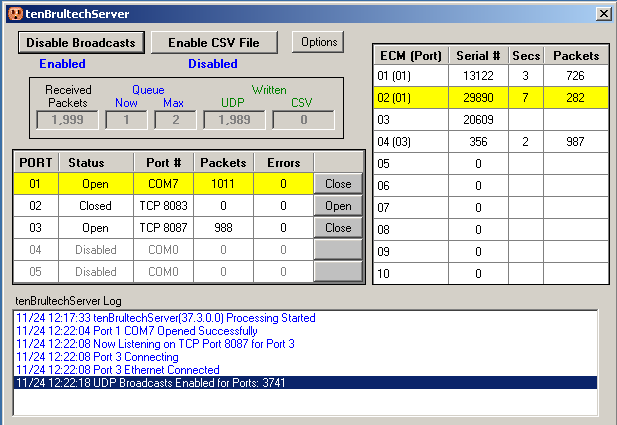The width and height of the screenshot is (617, 425).
Task: Click packets value 726 in ECM table
Action: pos(575,76)
